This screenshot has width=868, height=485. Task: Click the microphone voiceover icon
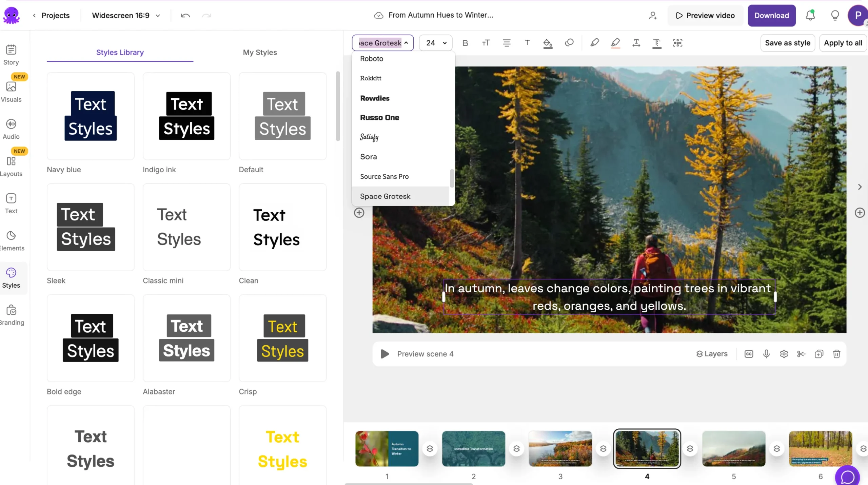click(766, 354)
